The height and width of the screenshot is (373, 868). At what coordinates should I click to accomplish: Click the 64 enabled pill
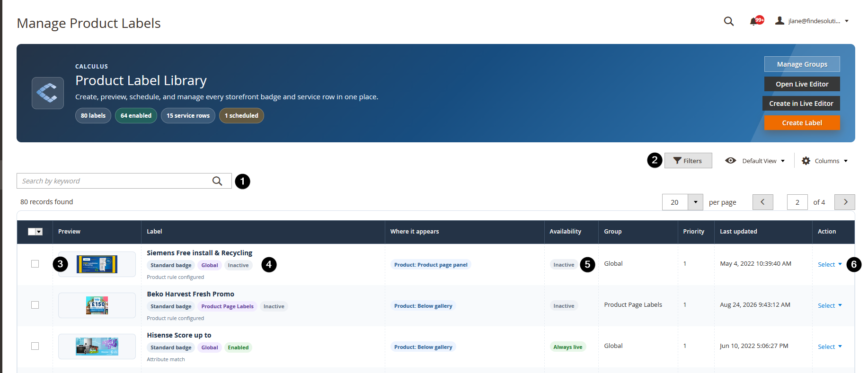point(136,115)
